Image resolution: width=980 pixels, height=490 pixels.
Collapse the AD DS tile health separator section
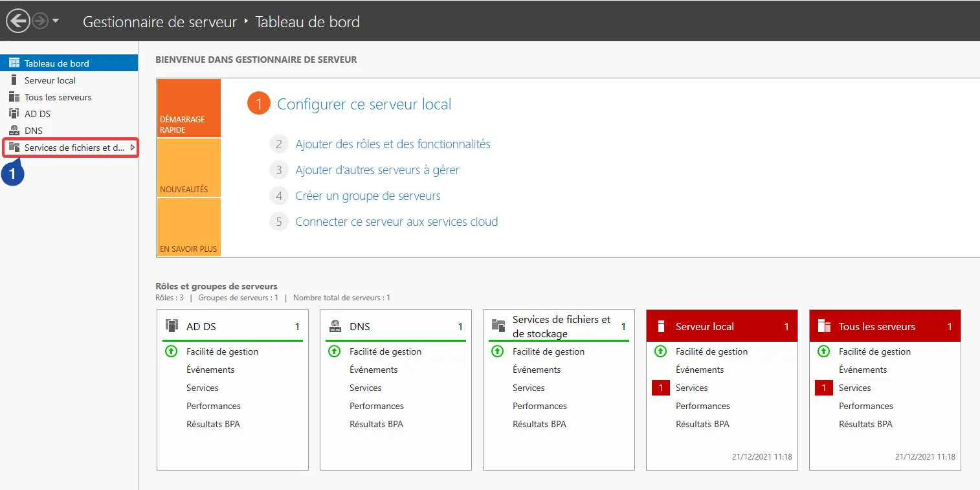[233, 339]
